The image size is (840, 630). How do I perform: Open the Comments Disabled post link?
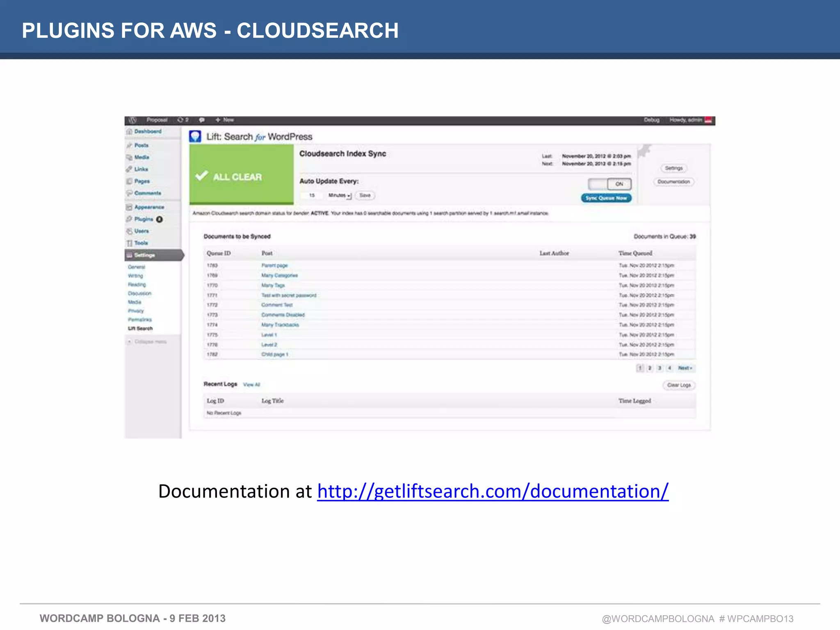click(283, 315)
